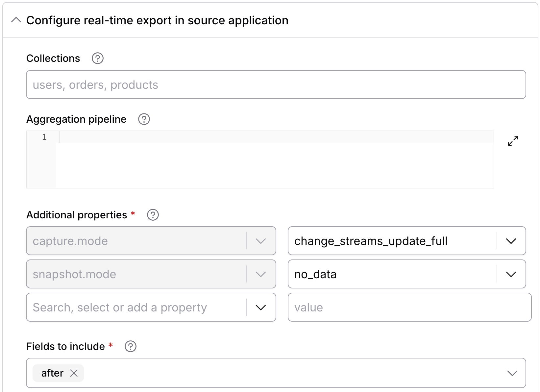Click the property value input field
The height and width of the screenshot is (392, 540).
tap(409, 307)
